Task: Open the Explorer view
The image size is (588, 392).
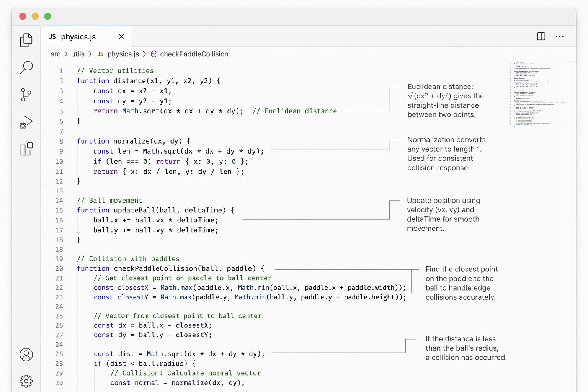Action: point(26,40)
